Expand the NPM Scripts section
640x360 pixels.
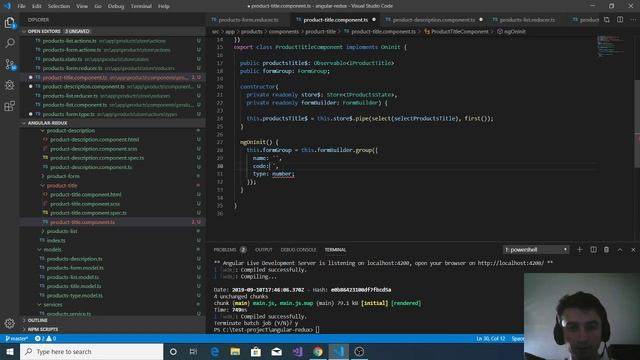pyautogui.click(x=113, y=329)
